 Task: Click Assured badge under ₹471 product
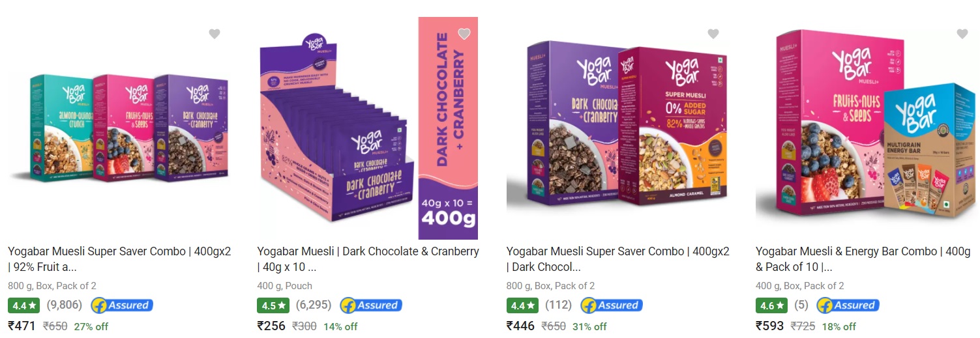[122, 305]
